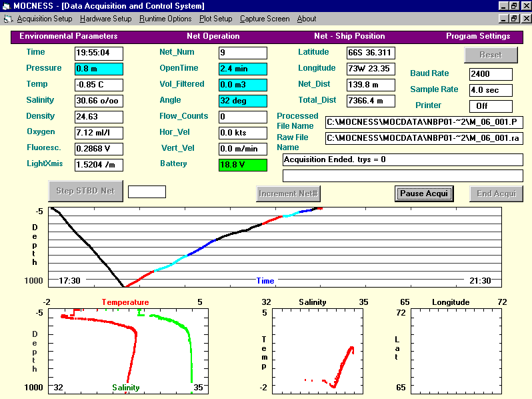532x399 pixels.
Task: Click the green 'Salinity' profile plot label
Action: tap(126, 388)
